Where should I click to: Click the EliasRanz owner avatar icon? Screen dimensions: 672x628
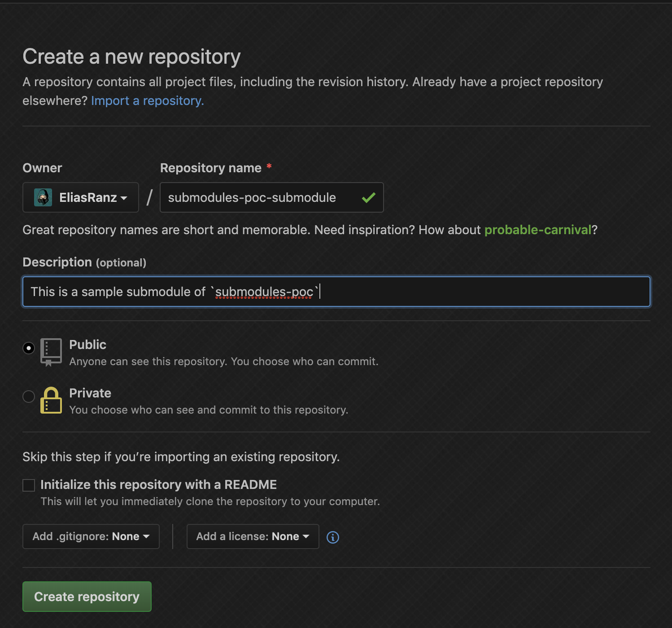pyautogui.click(x=43, y=197)
